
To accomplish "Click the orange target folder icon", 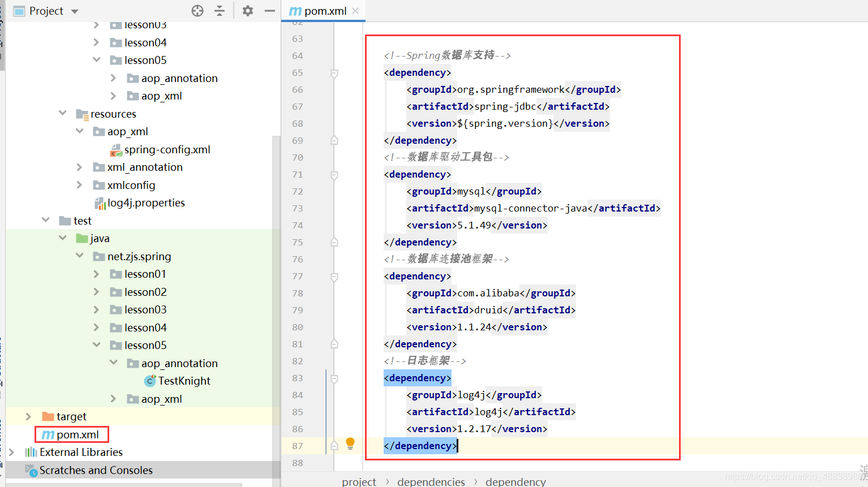I will [x=48, y=416].
